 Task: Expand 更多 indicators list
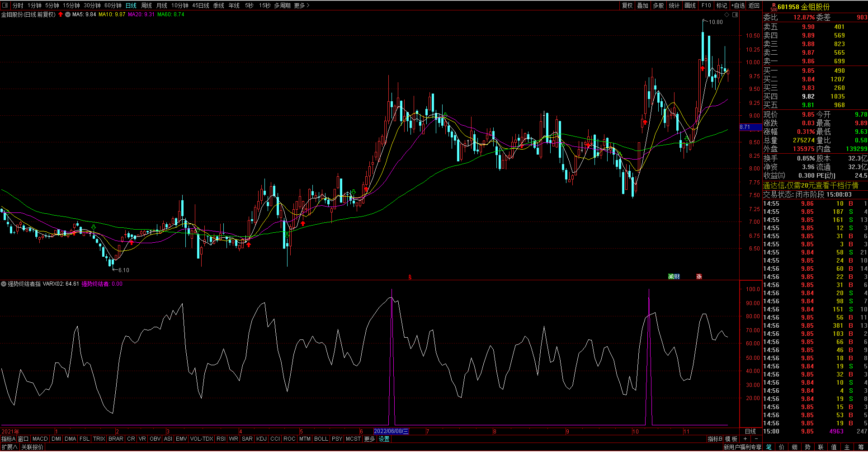369,439
